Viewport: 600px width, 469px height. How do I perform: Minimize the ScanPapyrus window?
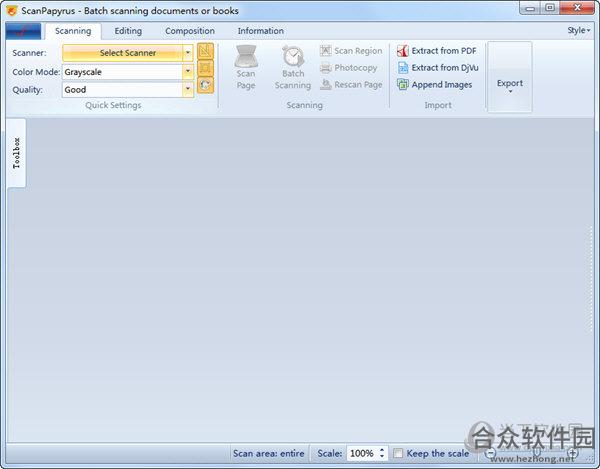coord(530,8)
